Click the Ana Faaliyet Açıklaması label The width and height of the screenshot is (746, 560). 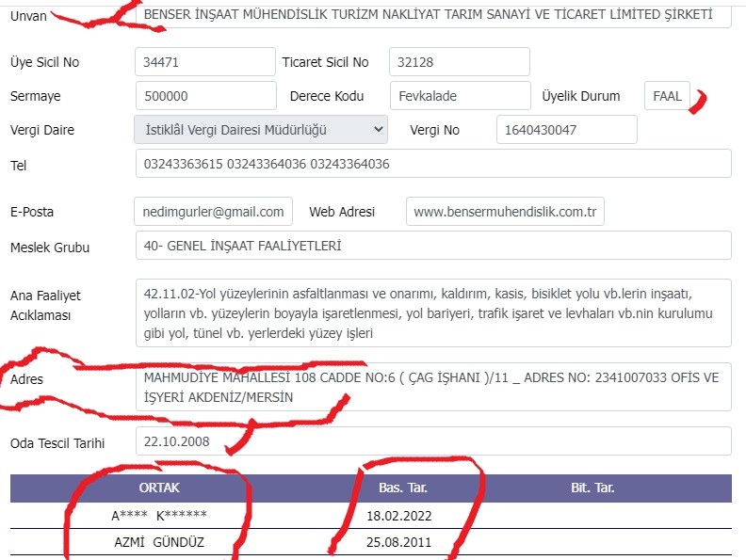tap(45, 305)
